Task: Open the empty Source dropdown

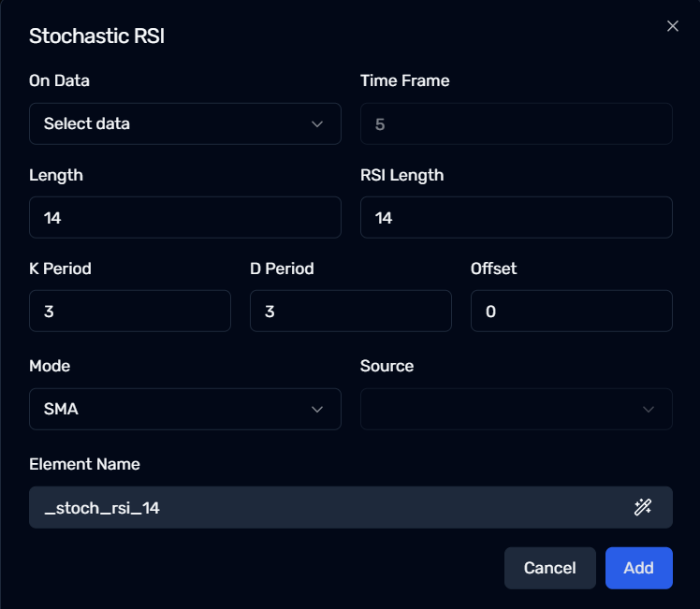Action: (517, 409)
